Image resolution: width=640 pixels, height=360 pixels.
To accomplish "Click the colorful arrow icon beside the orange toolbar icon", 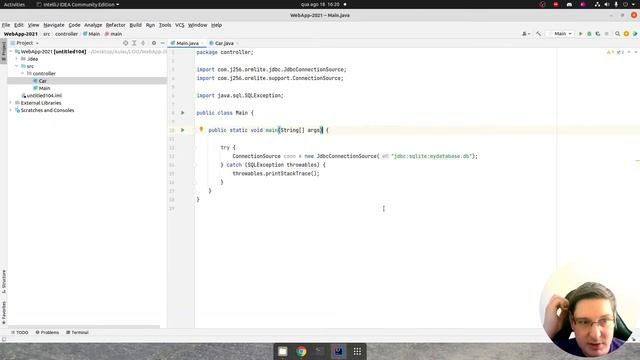I will click(635, 34).
